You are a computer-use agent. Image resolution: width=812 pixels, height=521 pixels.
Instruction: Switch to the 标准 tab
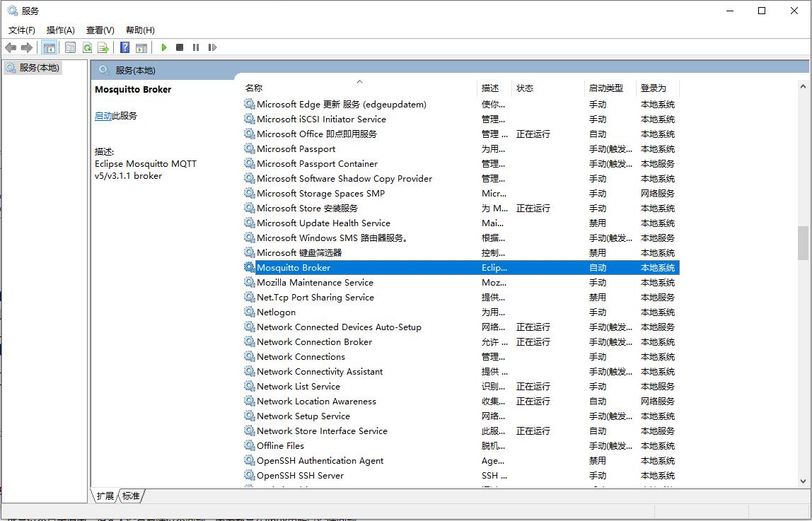(x=131, y=496)
